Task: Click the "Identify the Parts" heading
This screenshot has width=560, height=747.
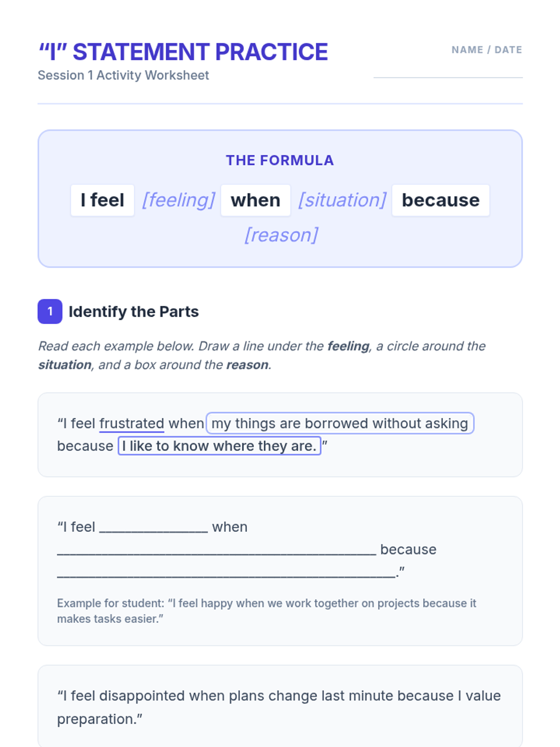Action: click(x=133, y=311)
